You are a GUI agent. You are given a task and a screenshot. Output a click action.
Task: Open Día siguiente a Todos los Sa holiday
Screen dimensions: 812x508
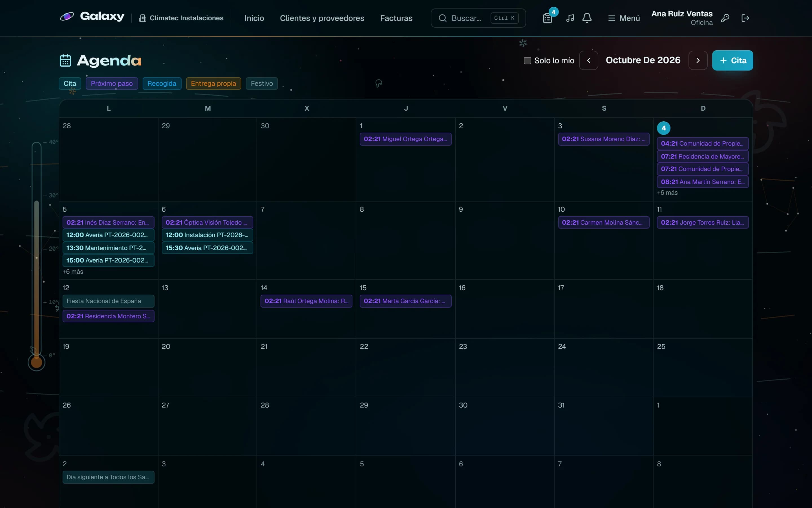point(108,477)
